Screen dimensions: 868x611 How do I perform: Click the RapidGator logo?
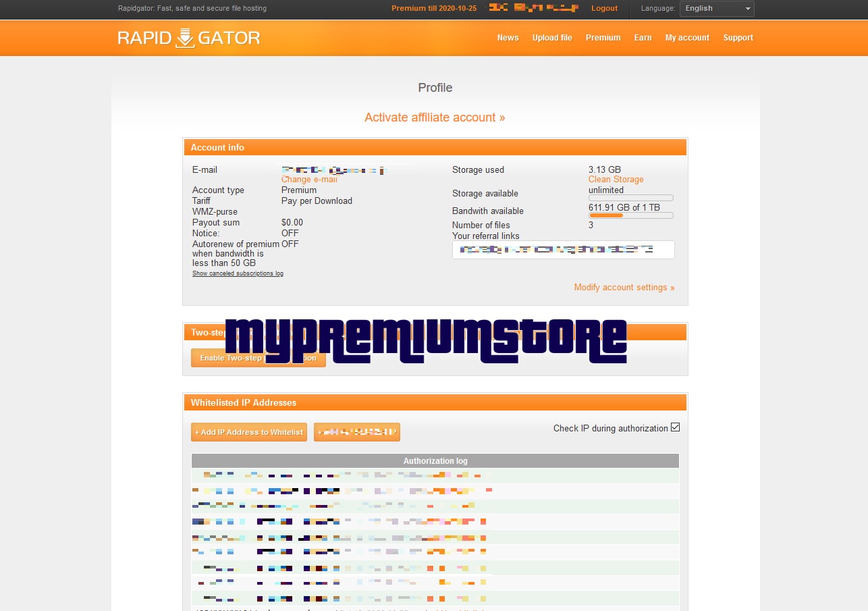(x=189, y=38)
